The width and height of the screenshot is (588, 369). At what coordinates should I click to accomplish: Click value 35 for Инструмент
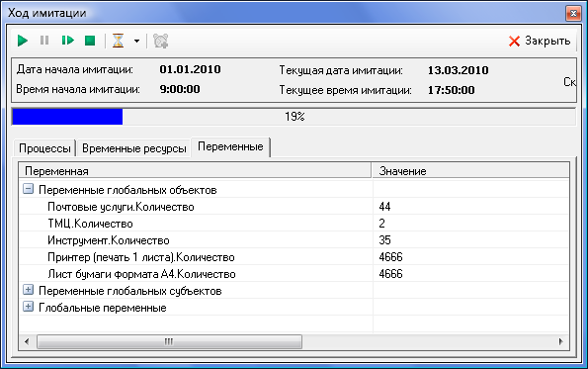point(384,240)
